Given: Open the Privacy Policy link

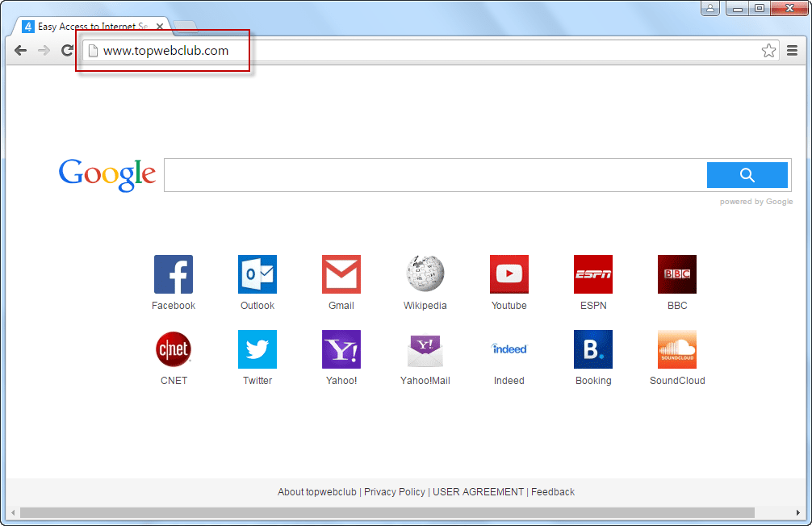Looking at the screenshot, I should 395,492.
